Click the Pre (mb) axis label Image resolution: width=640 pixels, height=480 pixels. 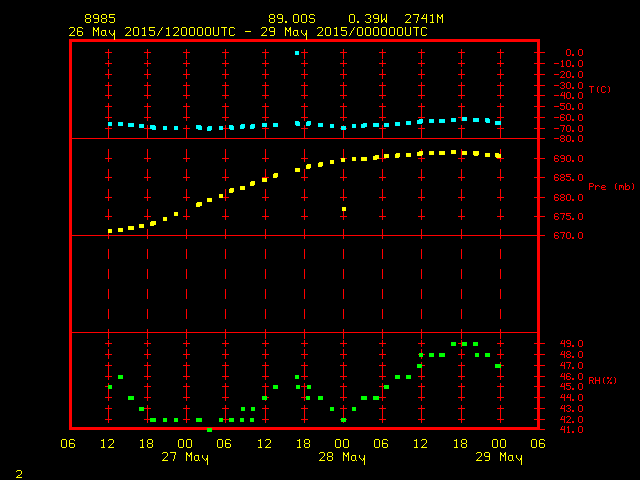click(611, 187)
